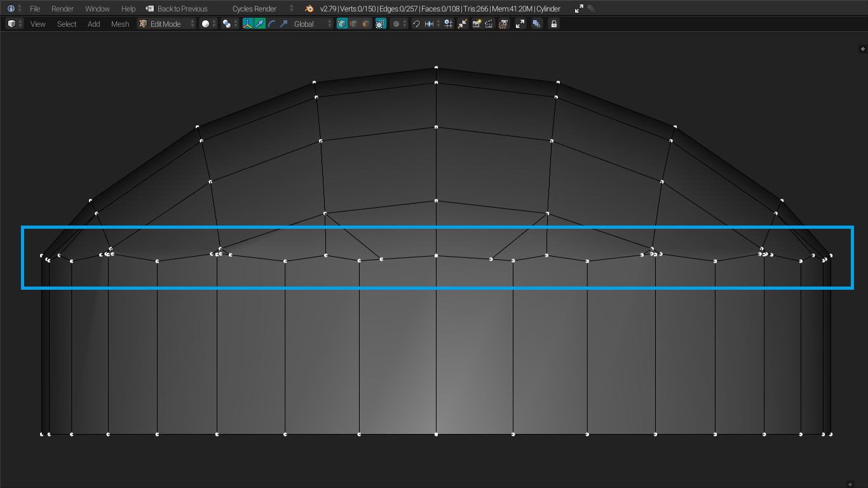Expand the region with bottom-right plus

[850, 484]
